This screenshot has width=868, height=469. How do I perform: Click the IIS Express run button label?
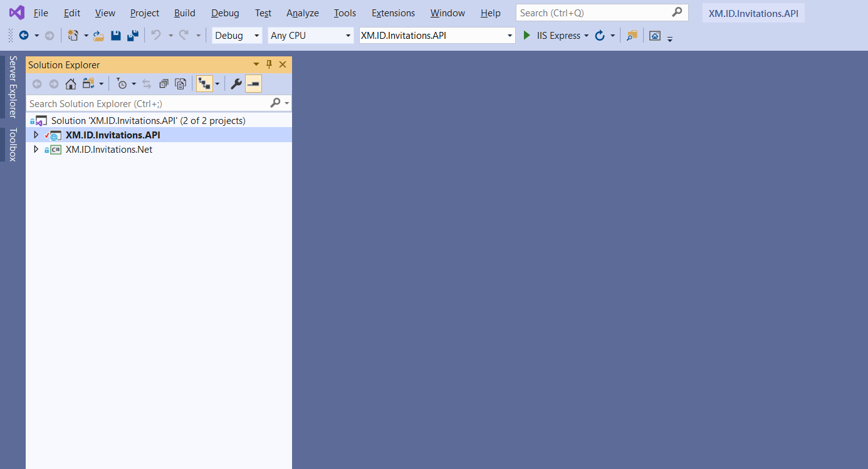point(558,36)
